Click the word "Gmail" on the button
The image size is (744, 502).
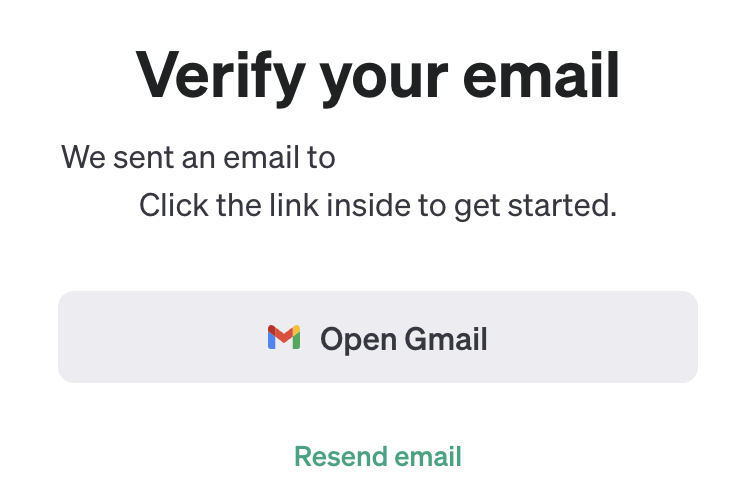point(446,339)
